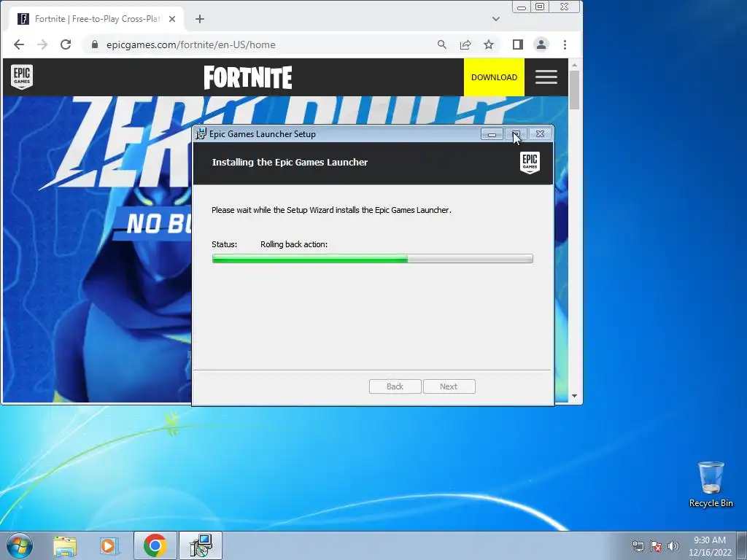The width and height of the screenshot is (747, 560).
Task: Click the installation progress bar
Action: coord(373,259)
